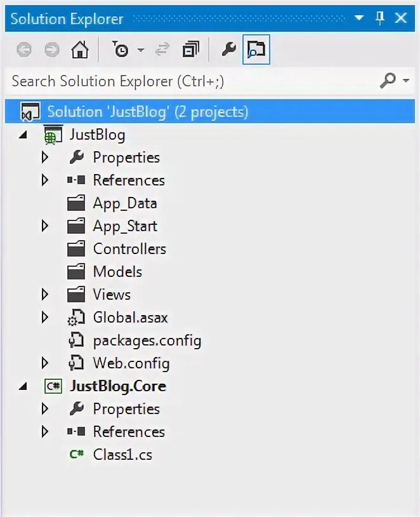This screenshot has height=517, width=420.
Task: Select the packages.config file
Action: click(147, 340)
